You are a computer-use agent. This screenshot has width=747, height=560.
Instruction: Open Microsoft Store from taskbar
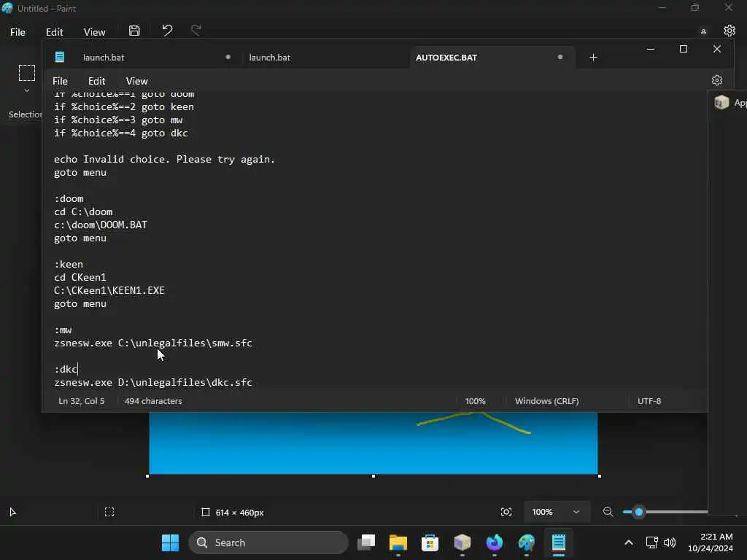430,542
